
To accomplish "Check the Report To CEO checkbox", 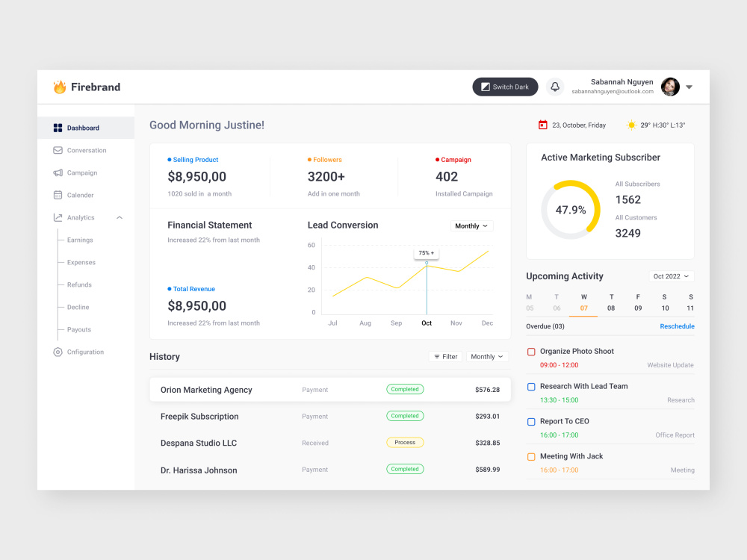I will coord(531,422).
